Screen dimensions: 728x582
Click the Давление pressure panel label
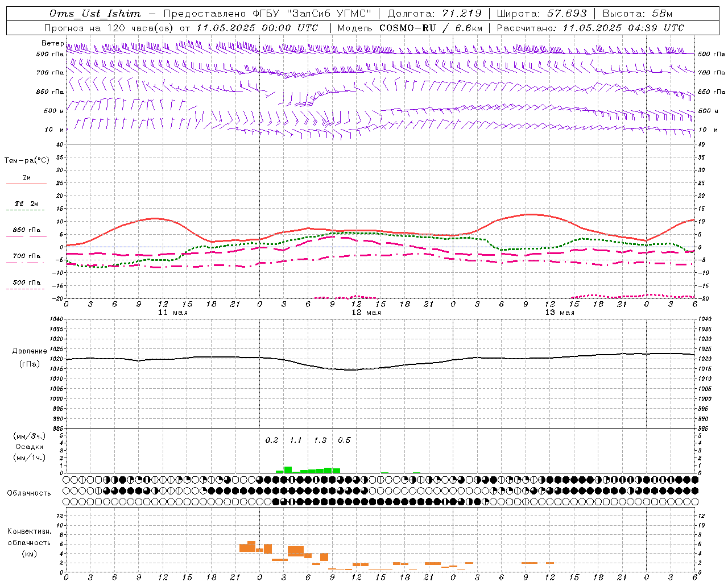click(30, 351)
